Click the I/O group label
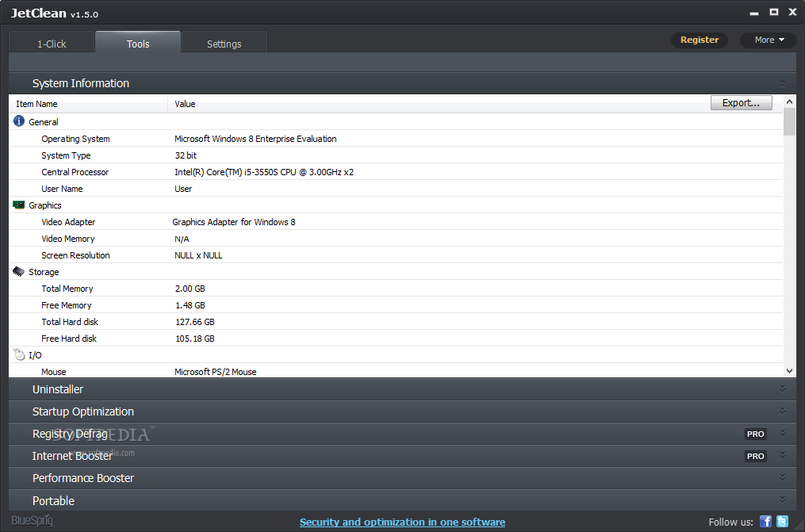Screen dimensions: 805x532 click(x=35, y=355)
